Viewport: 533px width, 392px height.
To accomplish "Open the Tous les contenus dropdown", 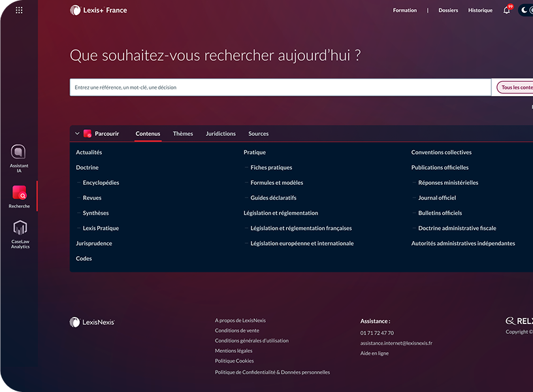I will pyautogui.click(x=515, y=88).
